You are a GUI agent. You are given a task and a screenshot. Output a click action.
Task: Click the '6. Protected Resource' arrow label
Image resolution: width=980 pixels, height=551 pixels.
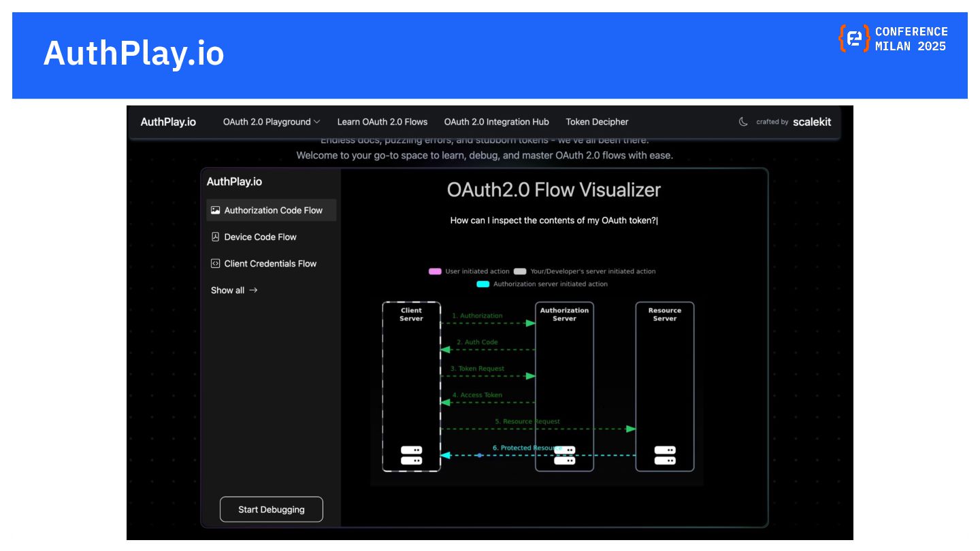click(527, 448)
